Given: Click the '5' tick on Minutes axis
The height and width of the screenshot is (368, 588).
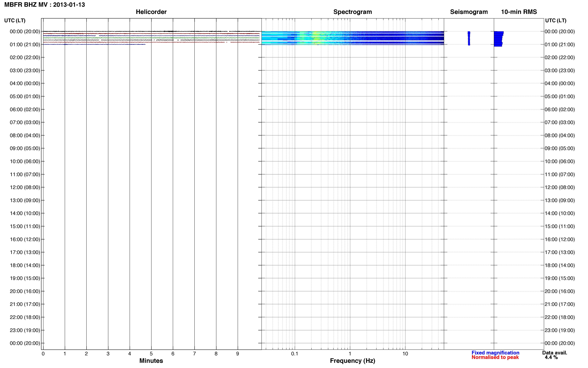Looking at the screenshot, I should (151, 354).
